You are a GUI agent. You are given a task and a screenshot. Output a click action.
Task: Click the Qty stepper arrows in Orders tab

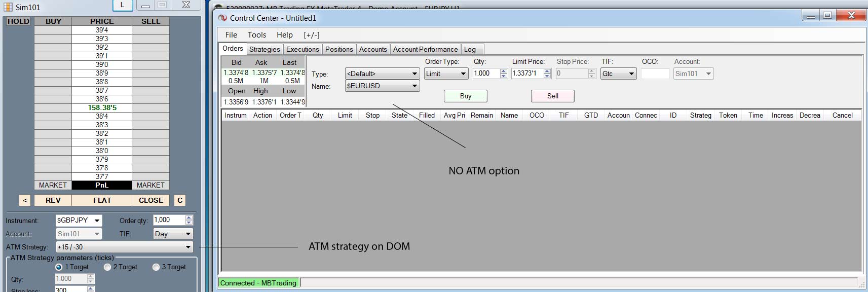tap(504, 74)
